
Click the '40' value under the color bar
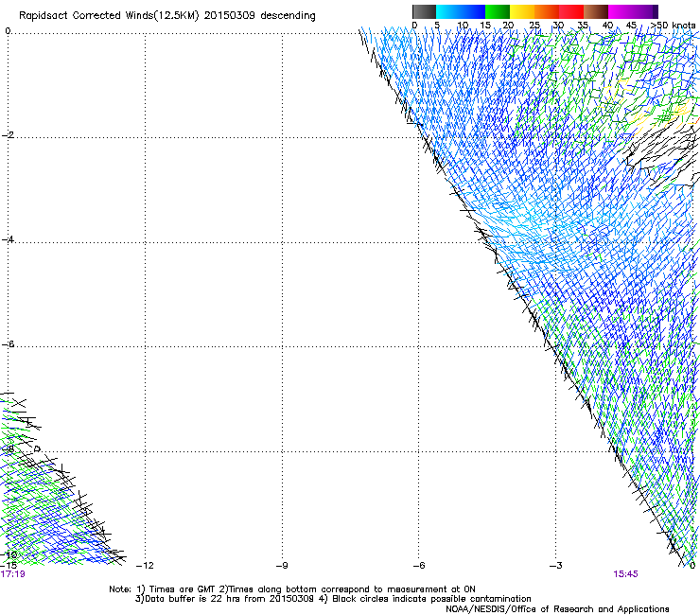tap(607, 25)
